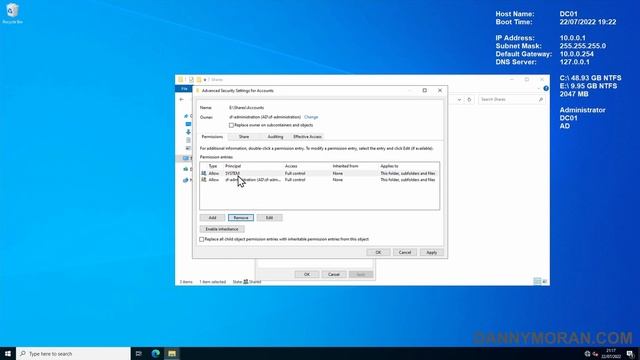640x360 pixels.
Task: Sort by the Type column header
Action: coord(213,166)
